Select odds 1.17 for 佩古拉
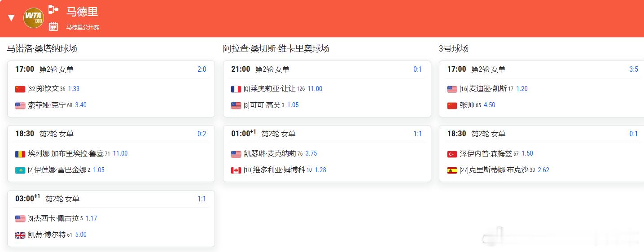Image resolution: width=644 pixels, height=252 pixels. coord(92,218)
